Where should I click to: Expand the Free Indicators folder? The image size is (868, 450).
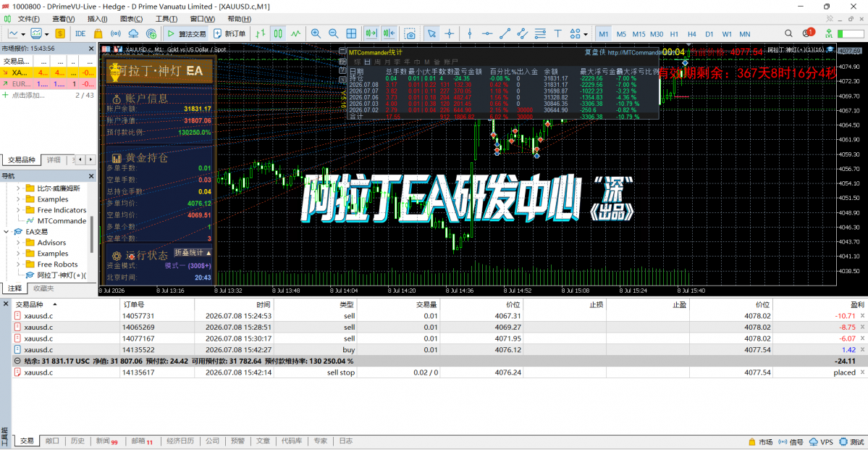[x=17, y=210]
